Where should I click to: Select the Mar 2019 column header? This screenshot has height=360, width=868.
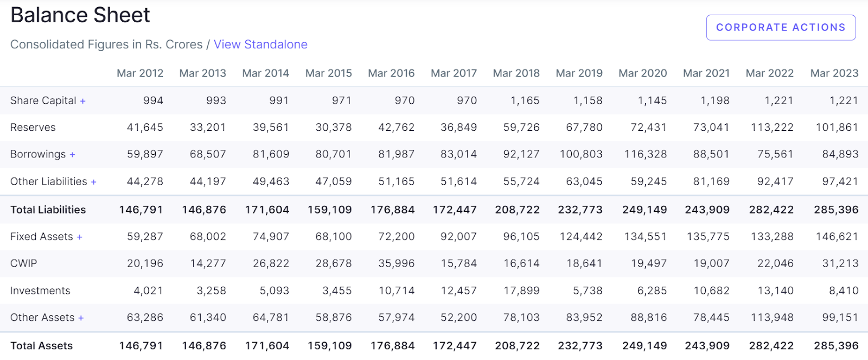point(579,73)
